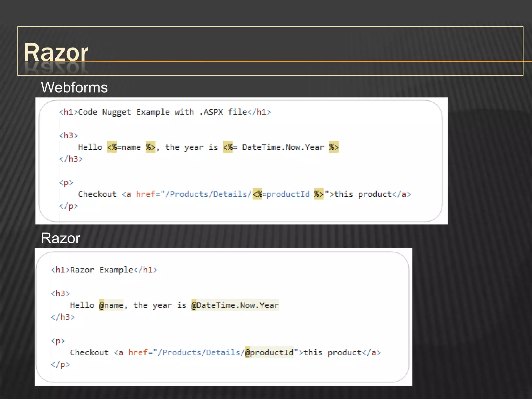Click 'this product' link text in Webforms code
Image resolution: width=532 pixels, height=399 pixels.
[363, 194]
